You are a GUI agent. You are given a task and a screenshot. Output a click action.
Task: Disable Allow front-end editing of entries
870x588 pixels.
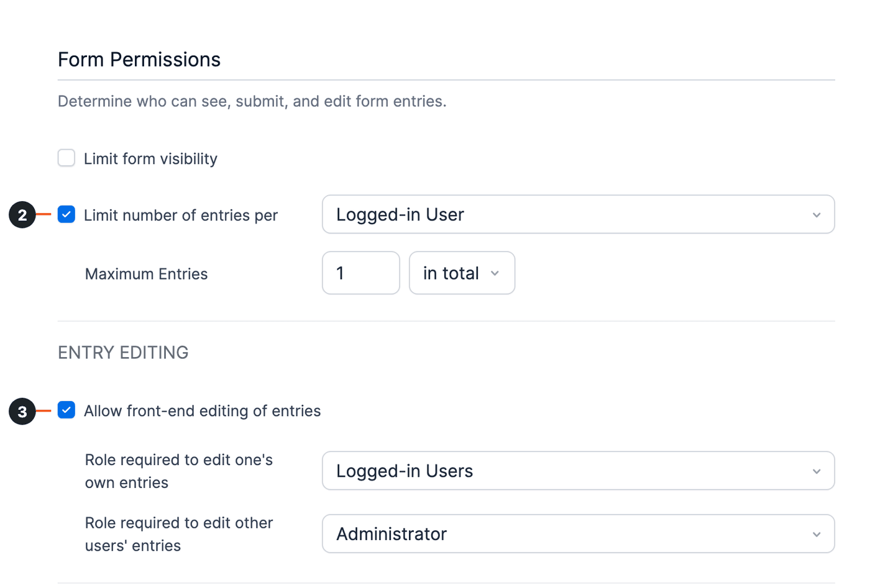tap(66, 410)
